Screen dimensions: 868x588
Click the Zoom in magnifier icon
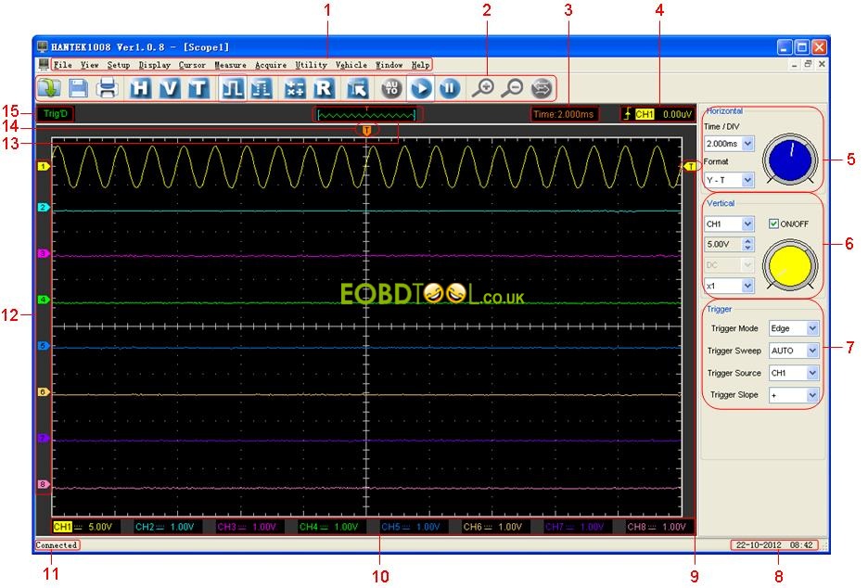pos(483,88)
